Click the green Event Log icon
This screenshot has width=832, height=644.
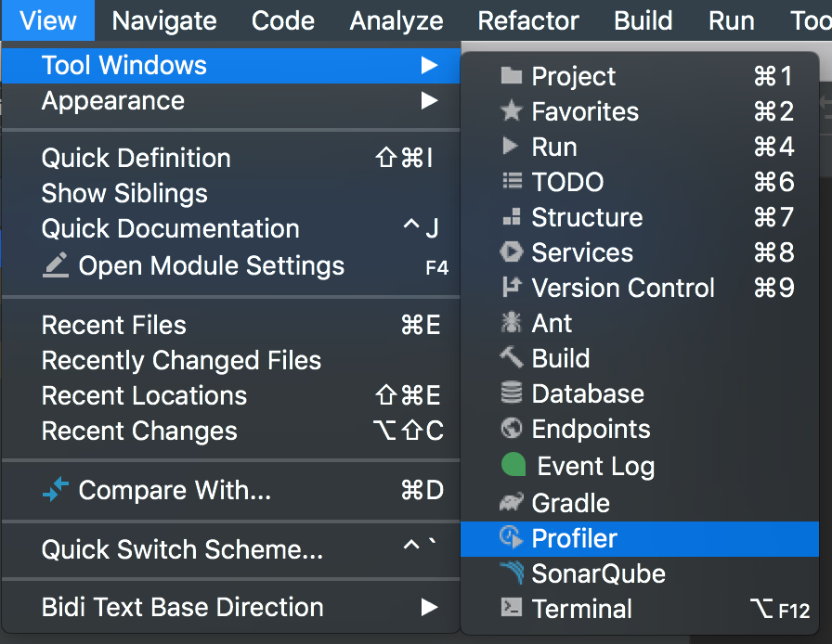click(513, 465)
